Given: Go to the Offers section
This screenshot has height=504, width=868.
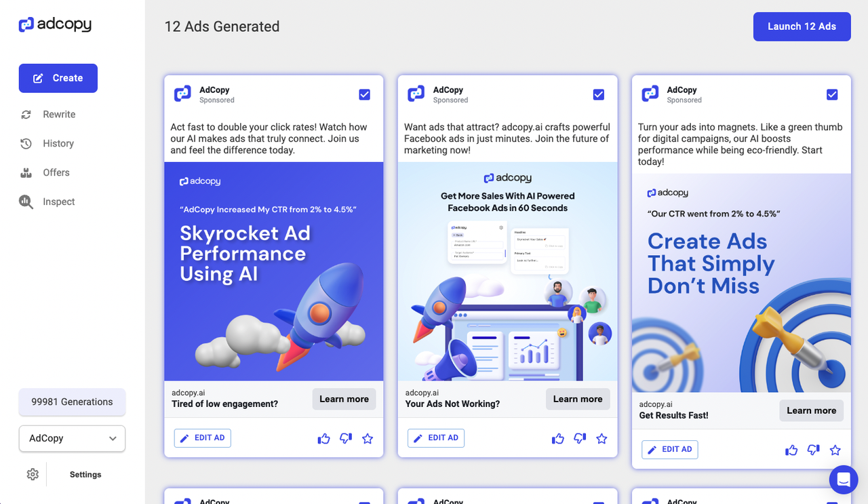Looking at the screenshot, I should pos(56,172).
